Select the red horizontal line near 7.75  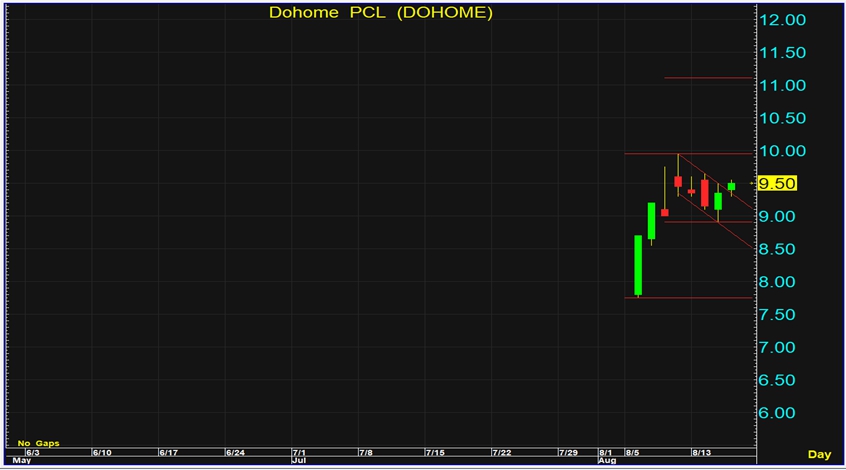pos(688,298)
